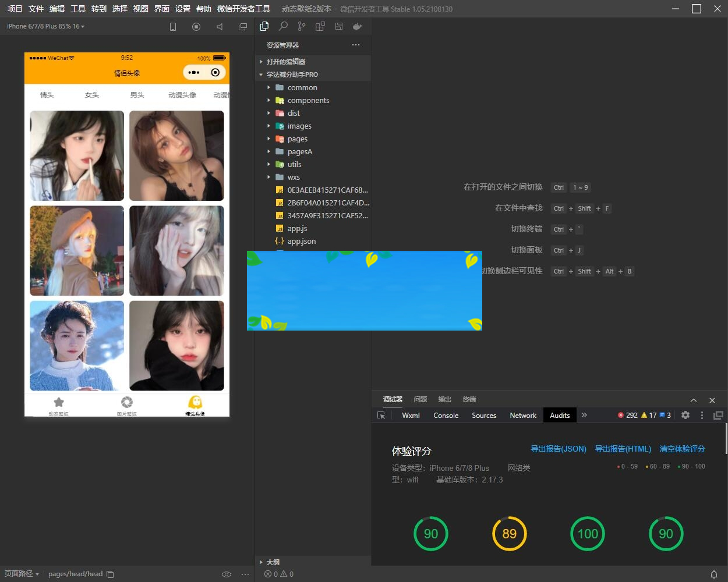The width and height of the screenshot is (728, 582).
Task: Switch to the Network tab in the debugger
Action: click(x=522, y=415)
